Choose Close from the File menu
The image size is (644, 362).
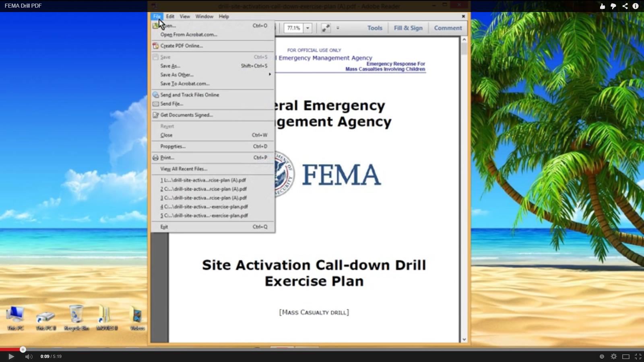click(213, 135)
